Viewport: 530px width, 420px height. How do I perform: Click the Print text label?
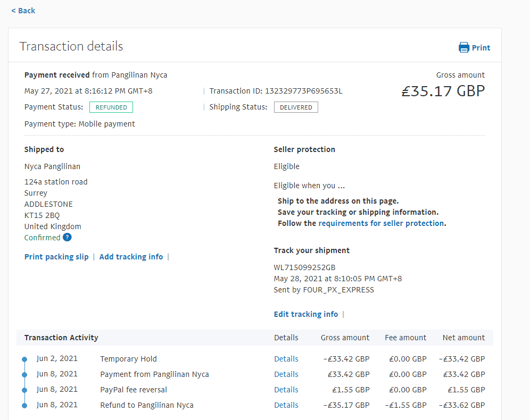(481, 48)
